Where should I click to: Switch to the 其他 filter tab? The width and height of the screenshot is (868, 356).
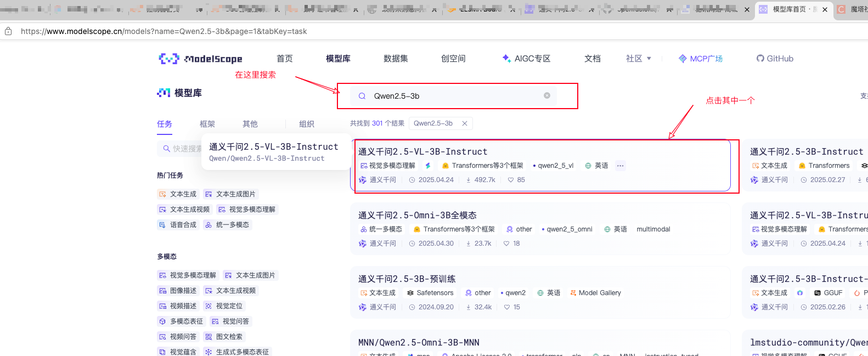point(250,124)
